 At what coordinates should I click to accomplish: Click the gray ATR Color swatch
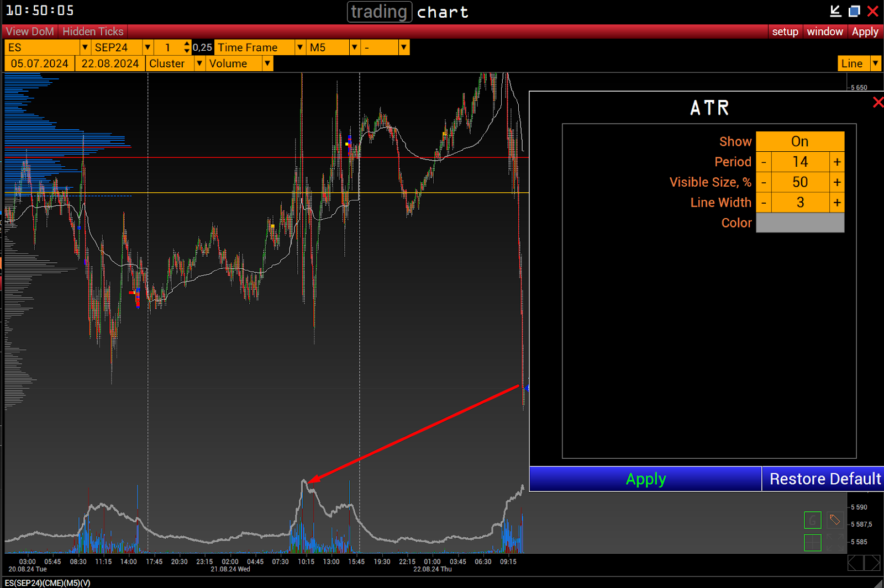[799, 223]
